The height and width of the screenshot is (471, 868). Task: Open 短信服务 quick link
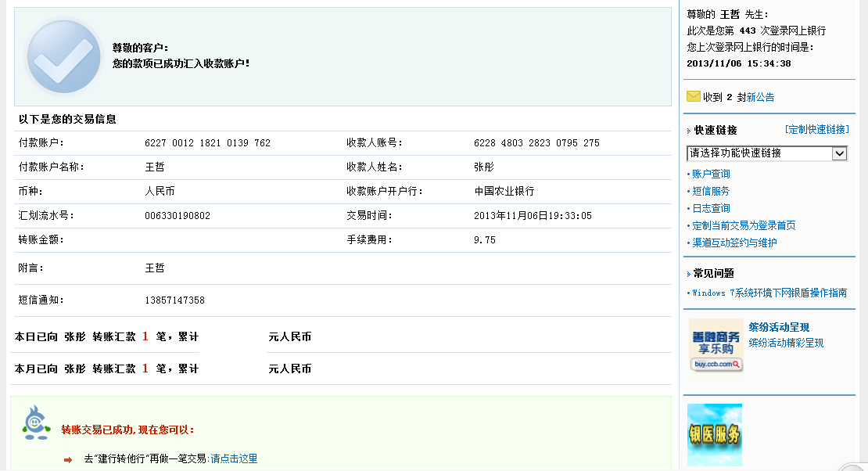point(711,191)
